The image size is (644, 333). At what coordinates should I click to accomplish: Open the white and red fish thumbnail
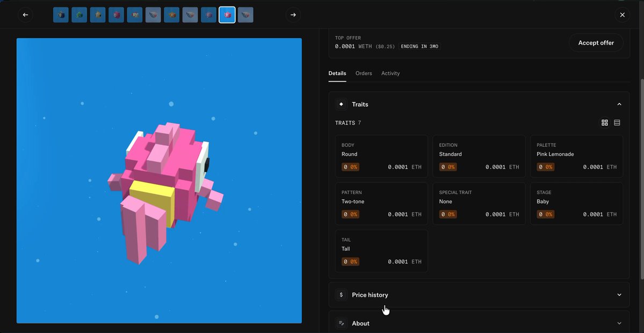coord(135,15)
